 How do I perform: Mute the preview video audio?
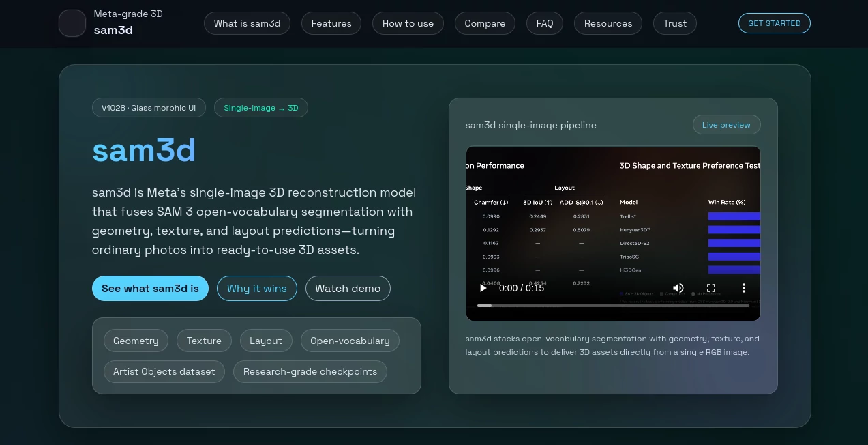pos(678,288)
